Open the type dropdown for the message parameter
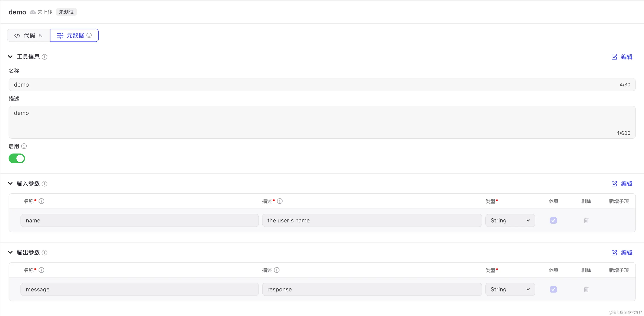Image resolution: width=644 pixels, height=316 pixels. pyautogui.click(x=510, y=289)
